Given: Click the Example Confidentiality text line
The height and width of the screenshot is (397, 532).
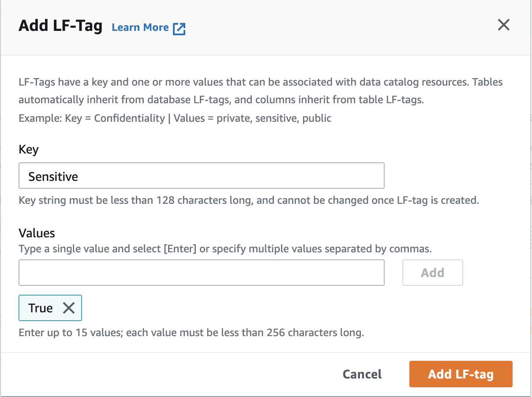Looking at the screenshot, I should 175,118.
